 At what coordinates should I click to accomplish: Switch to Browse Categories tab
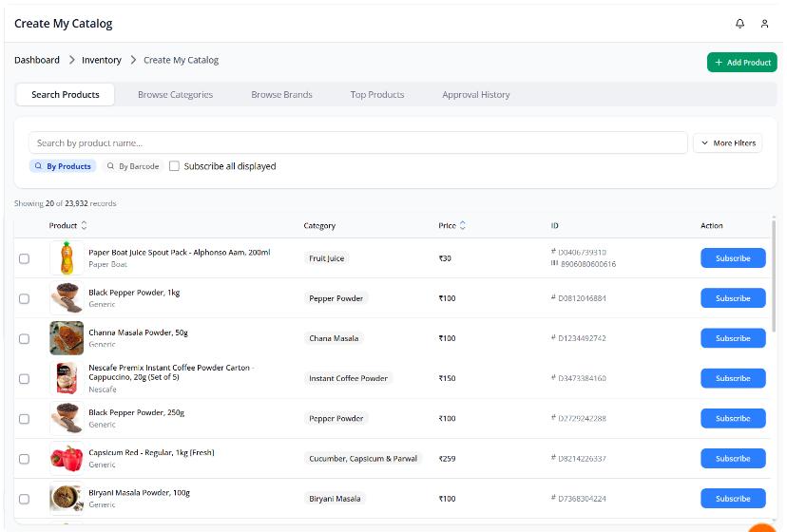[175, 95]
